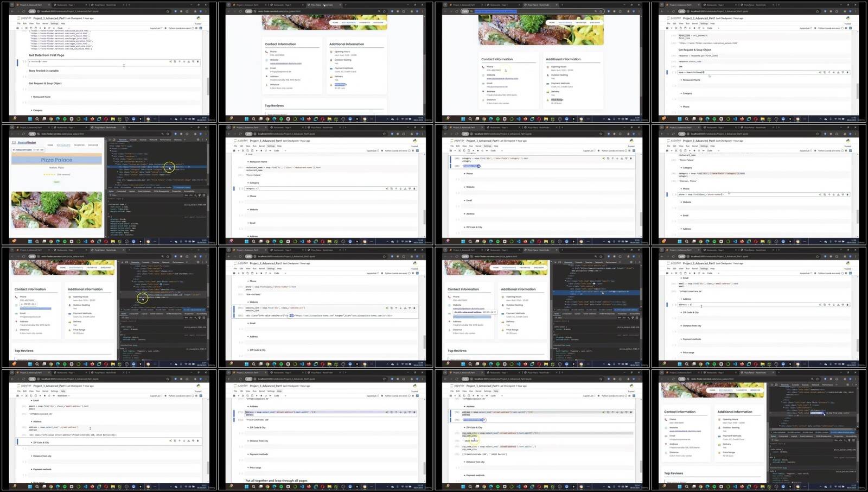Click notebook scrollbar beside 'Get Data from First Page'
This screenshot has width=868, height=492.
click(208, 86)
